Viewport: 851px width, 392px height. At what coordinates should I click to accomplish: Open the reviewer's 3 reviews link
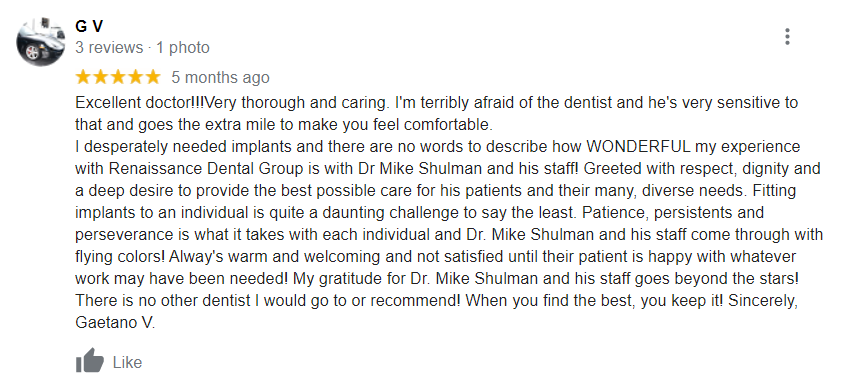coord(109,48)
